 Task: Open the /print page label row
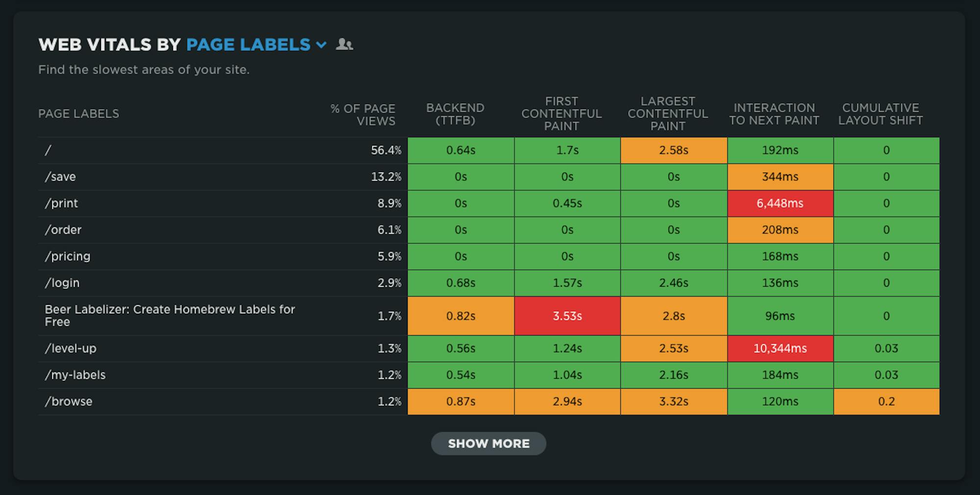(61, 203)
